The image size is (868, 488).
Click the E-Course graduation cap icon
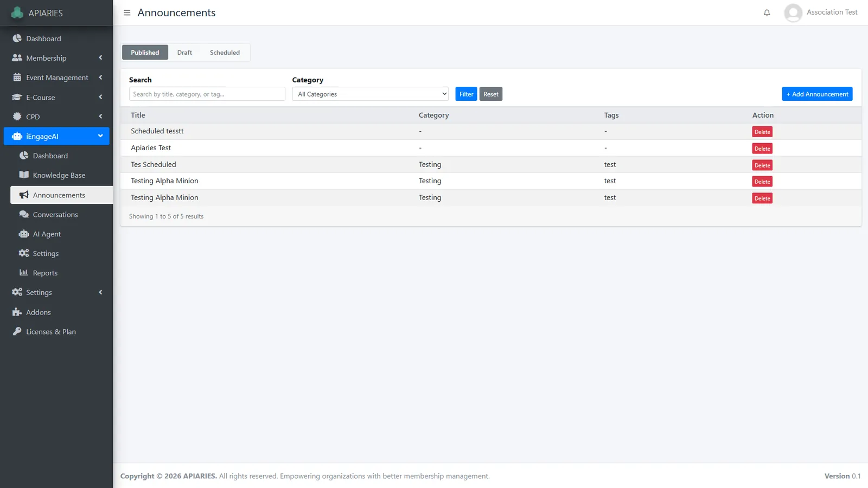(17, 97)
